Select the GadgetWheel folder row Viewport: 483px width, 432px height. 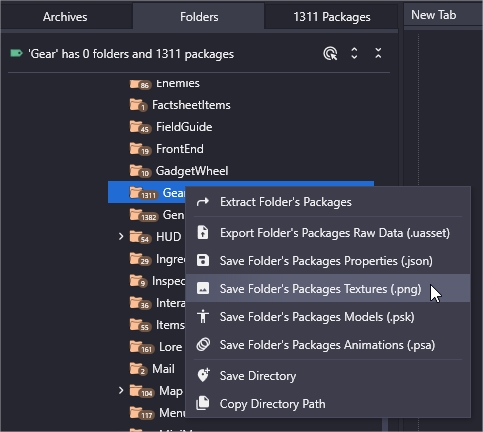coord(241,171)
